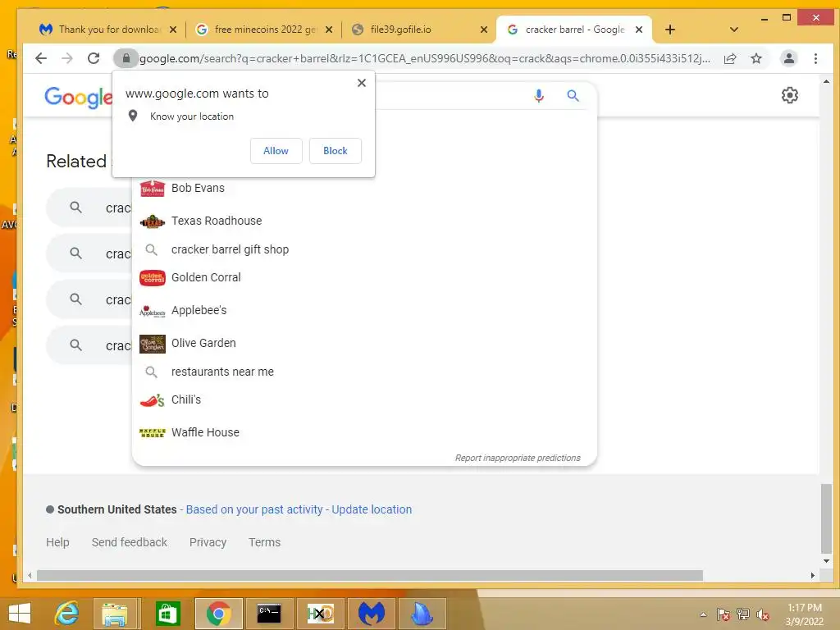Open the Privacy footer link
Image resolution: width=840 pixels, height=630 pixels.
coord(208,542)
